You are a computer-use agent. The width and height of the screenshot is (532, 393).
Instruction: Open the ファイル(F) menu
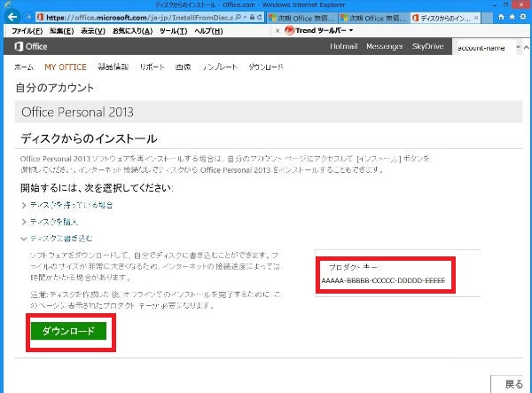(27, 31)
